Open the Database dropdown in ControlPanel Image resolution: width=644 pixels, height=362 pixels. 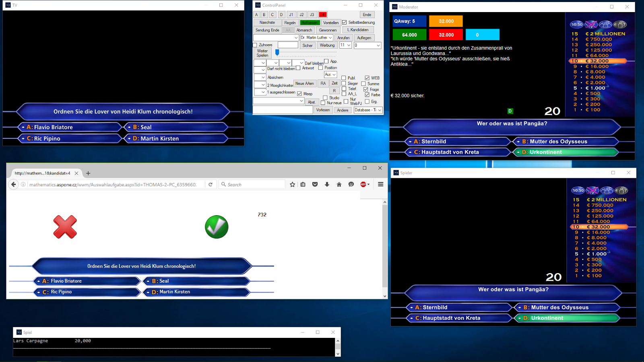[379, 110]
